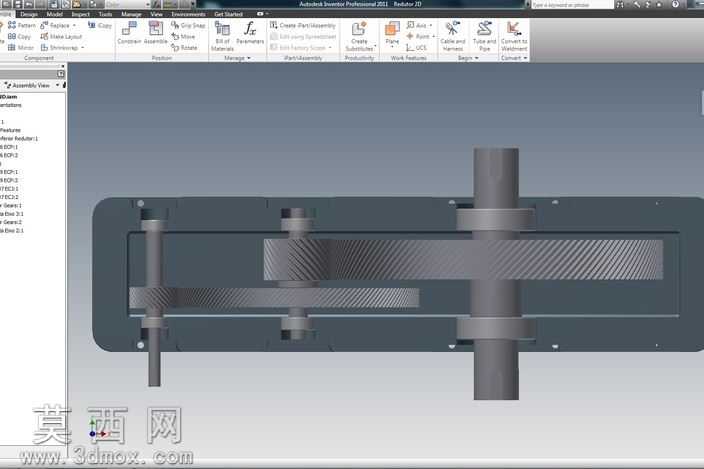
Task: Begin Tube and Pipe environment
Action: coord(484,36)
